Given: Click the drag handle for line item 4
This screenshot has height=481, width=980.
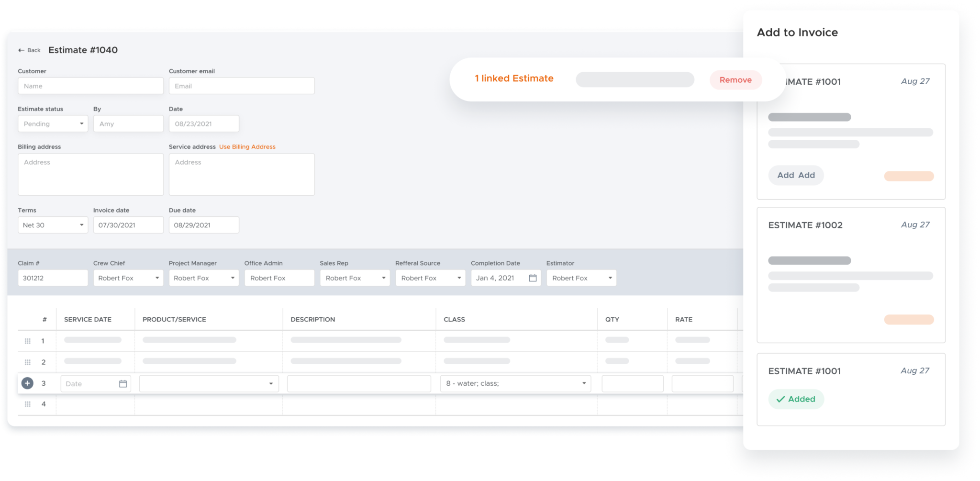Looking at the screenshot, I should click(27, 403).
